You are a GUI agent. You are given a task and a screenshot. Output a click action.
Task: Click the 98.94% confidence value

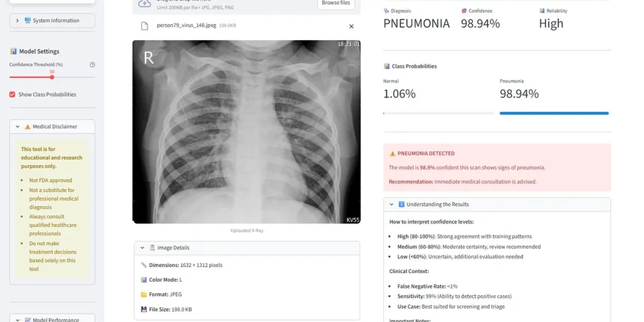(480, 23)
